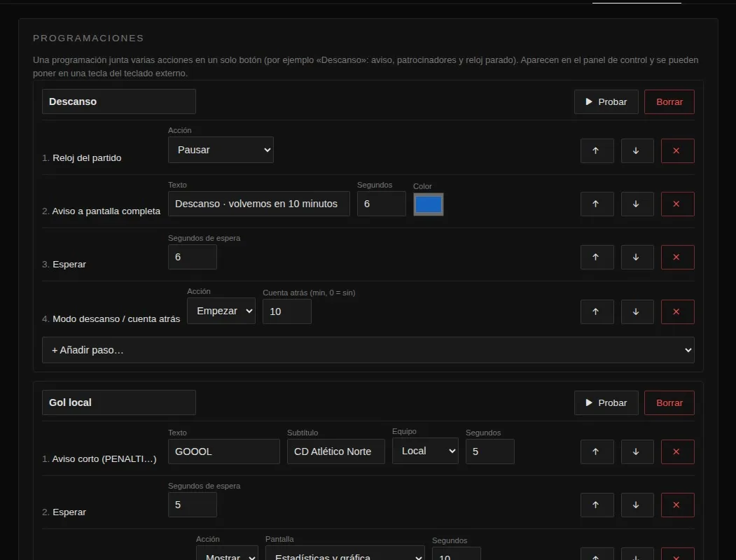This screenshot has height=560, width=736.
Task: Move Reloj del partido step down
Action: click(x=637, y=150)
